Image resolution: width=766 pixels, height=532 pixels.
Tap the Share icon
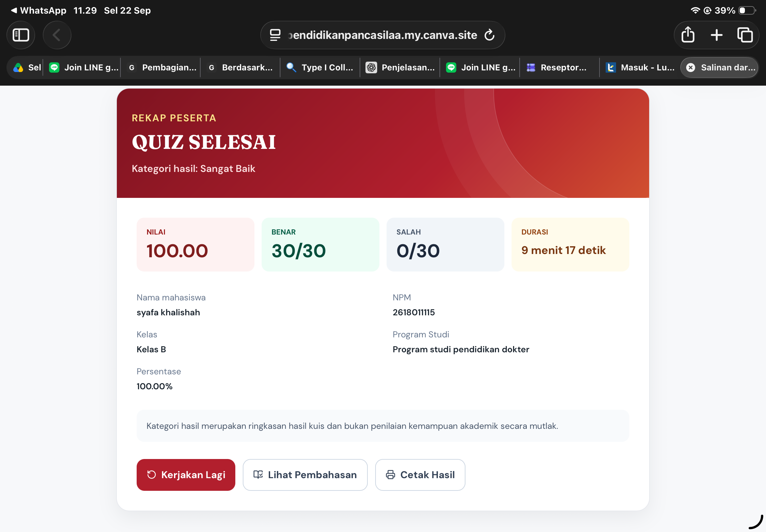coord(688,35)
